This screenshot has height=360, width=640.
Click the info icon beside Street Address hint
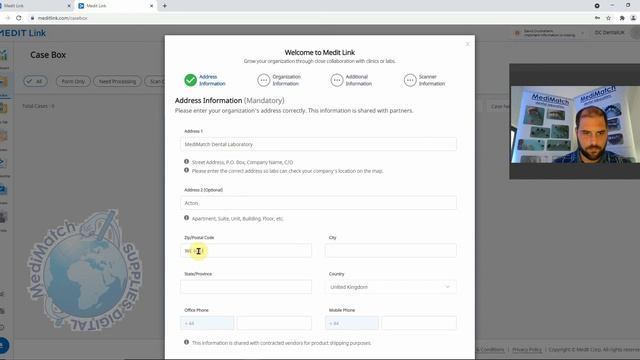pos(187,162)
